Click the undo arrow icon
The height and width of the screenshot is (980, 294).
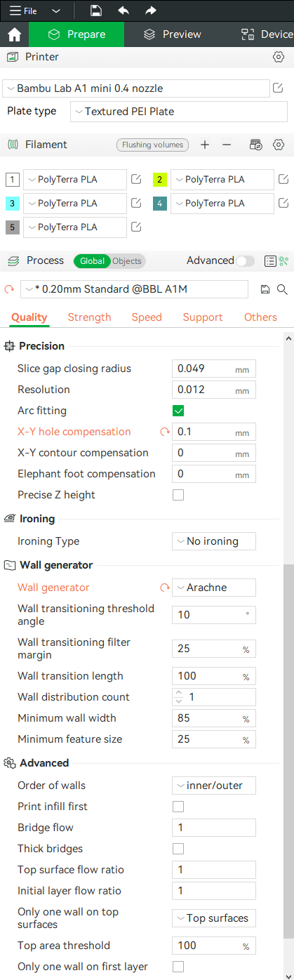pyautogui.click(x=123, y=11)
